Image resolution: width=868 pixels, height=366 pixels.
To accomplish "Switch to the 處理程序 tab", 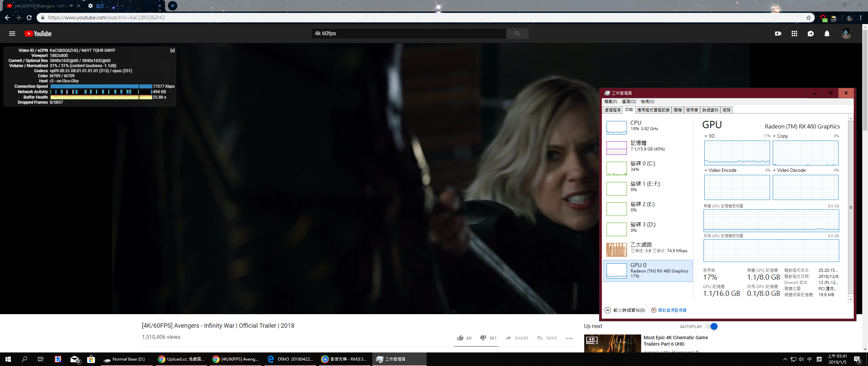I will pos(613,110).
